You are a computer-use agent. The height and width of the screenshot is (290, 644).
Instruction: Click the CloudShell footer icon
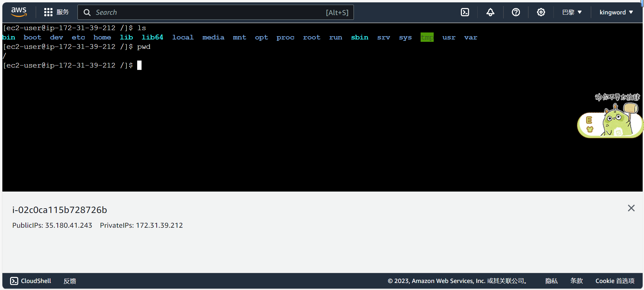tap(14, 281)
